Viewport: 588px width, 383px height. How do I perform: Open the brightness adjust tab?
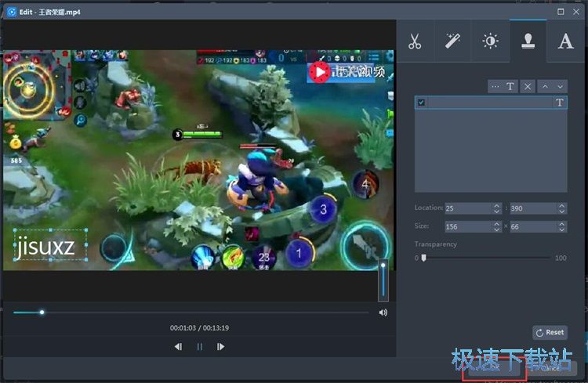pyautogui.click(x=490, y=42)
